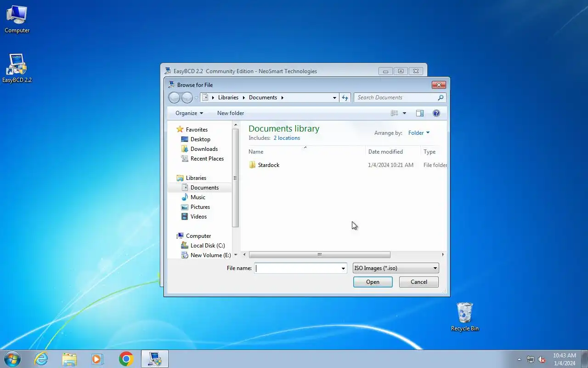588x368 pixels.
Task: Sort by the Type column header
Action: tap(434, 152)
